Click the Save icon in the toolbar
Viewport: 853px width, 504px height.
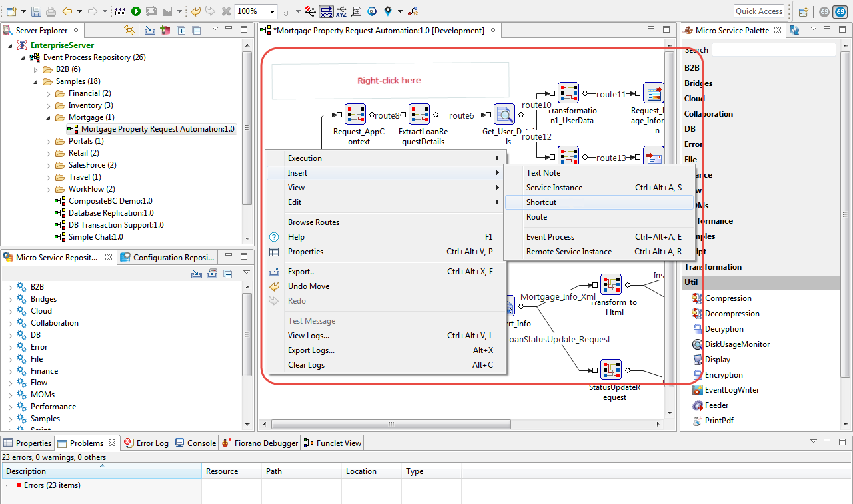point(36,11)
